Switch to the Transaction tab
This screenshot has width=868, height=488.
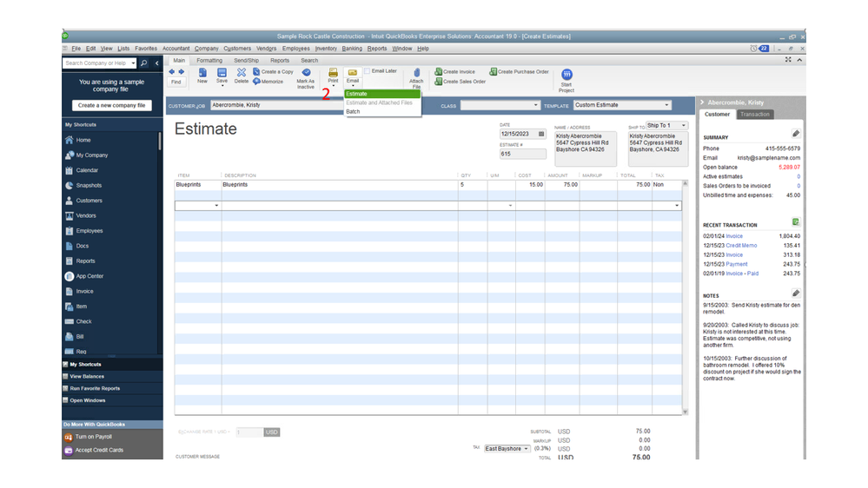point(754,115)
